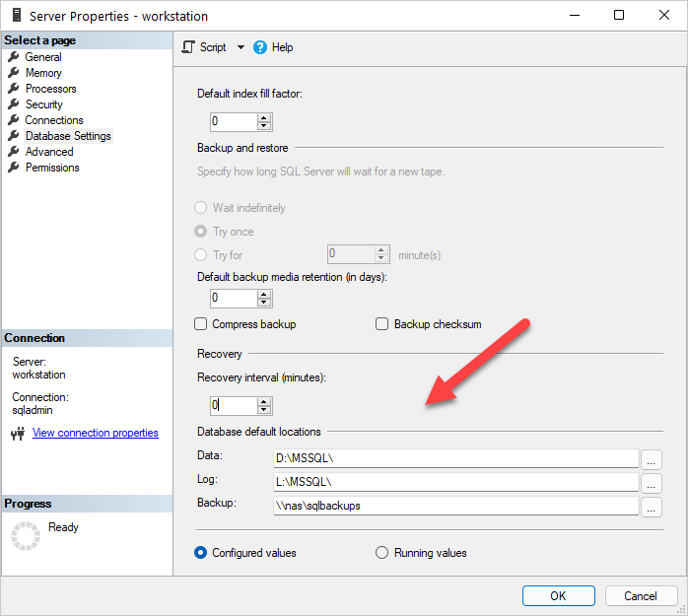Select the Try once radio button

click(x=200, y=232)
